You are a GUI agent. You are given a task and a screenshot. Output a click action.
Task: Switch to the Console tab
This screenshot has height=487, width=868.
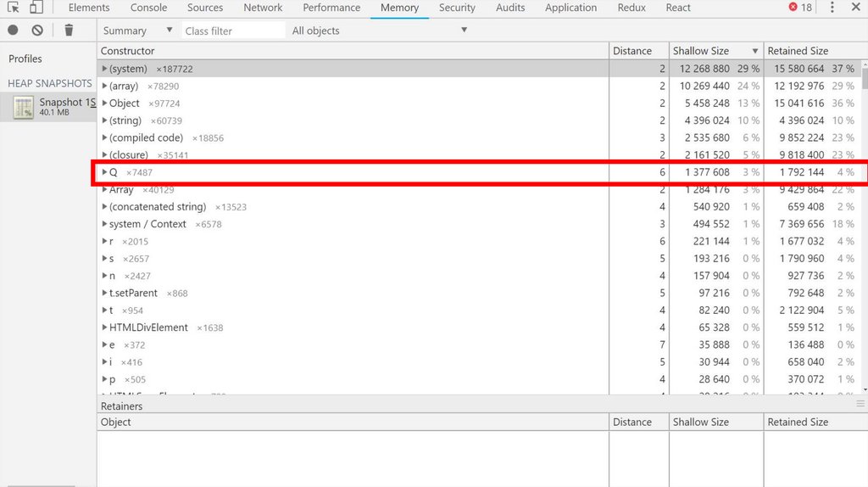(x=148, y=8)
